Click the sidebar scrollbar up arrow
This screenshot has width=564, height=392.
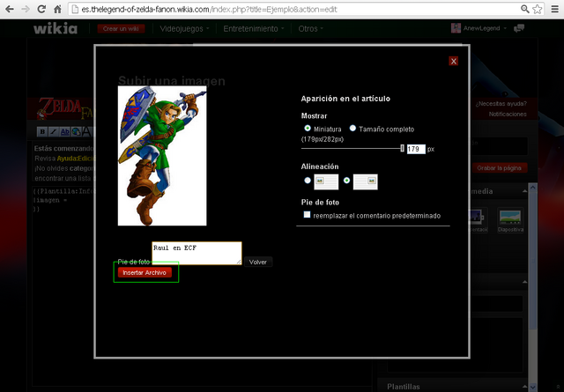coord(533,188)
